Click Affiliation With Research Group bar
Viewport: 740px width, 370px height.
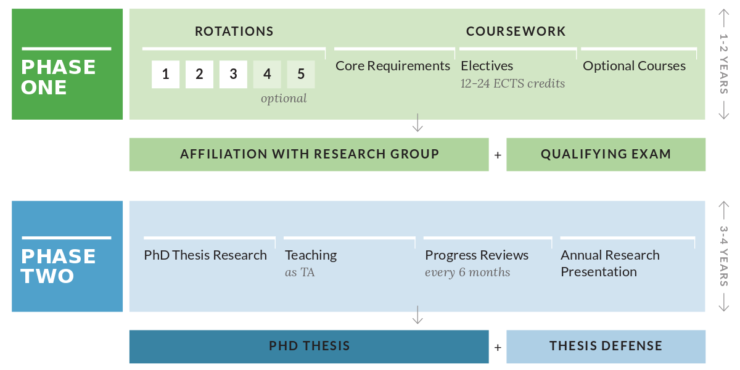(x=309, y=154)
